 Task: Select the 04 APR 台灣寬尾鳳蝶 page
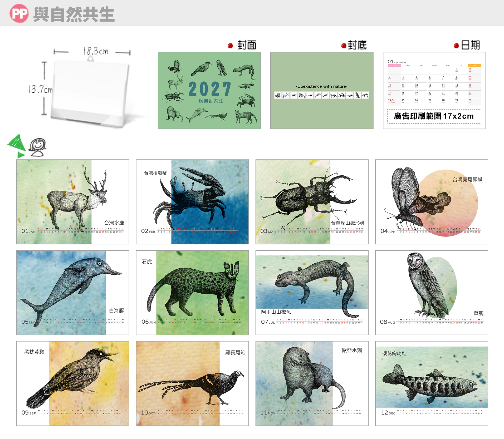tap(432, 202)
